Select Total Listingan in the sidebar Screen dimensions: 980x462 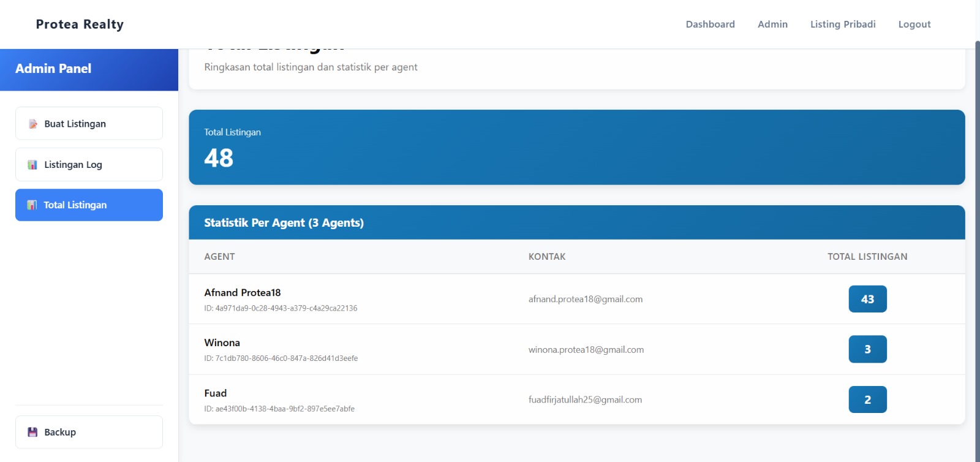click(x=89, y=205)
